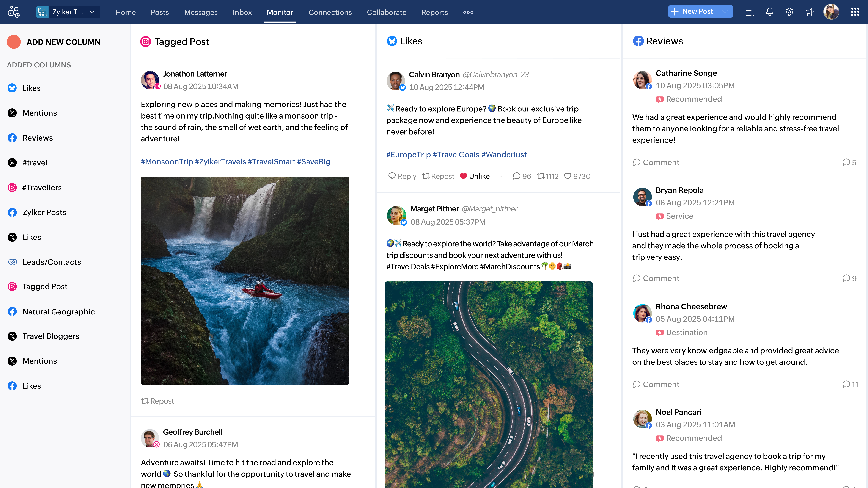Open the waterfall kayak photo
Screen dimensions: 868x488
pyautogui.click(x=245, y=281)
